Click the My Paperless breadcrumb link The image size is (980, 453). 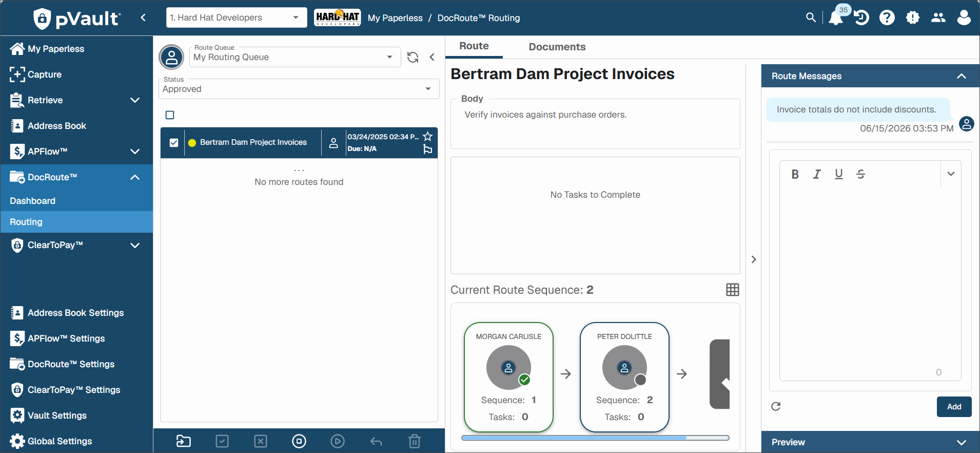[395, 18]
